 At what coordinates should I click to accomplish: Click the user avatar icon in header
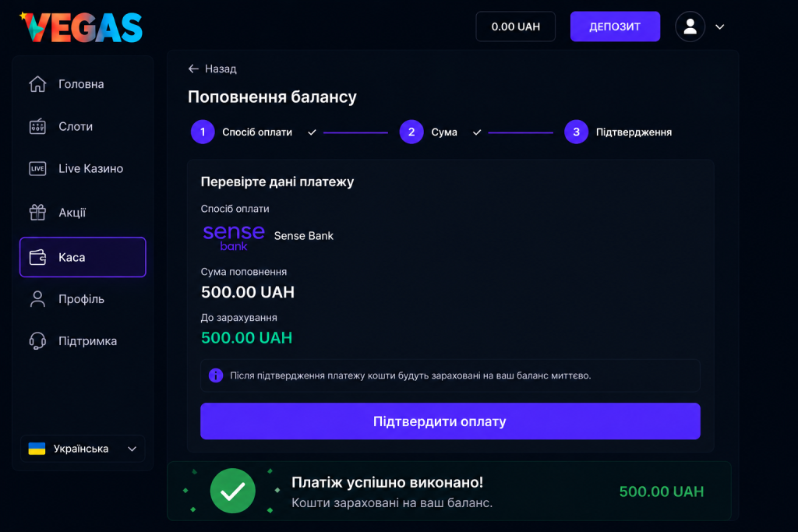690,26
